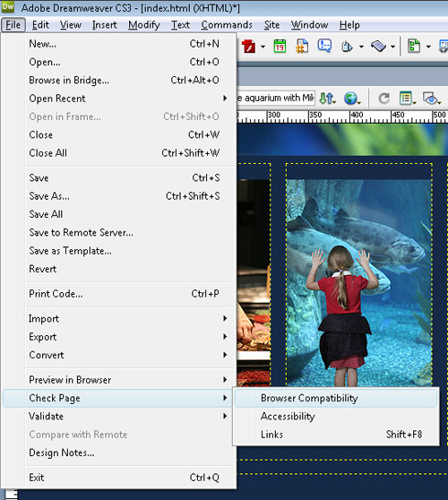Click the File menu
The width and height of the screenshot is (448, 500).
pos(13,25)
